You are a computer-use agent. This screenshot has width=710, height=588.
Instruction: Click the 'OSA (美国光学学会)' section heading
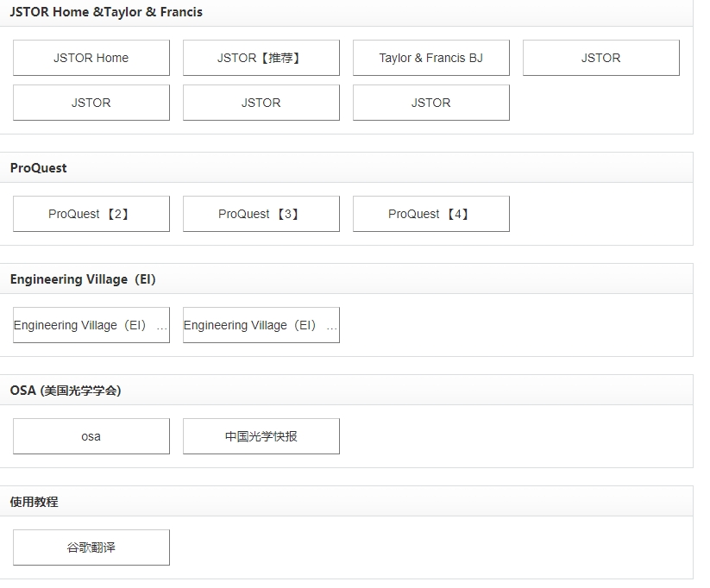click(66, 391)
